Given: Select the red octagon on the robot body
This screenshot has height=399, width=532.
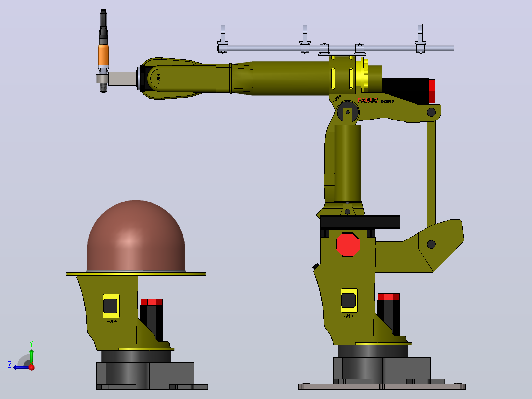Looking at the screenshot, I should (x=348, y=244).
